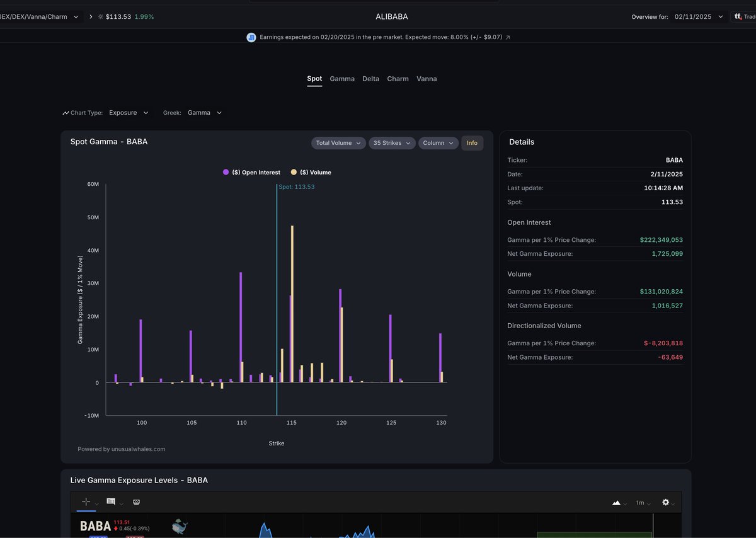Click the chart type line icon
This screenshot has width=756, height=538.
click(66, 113)
